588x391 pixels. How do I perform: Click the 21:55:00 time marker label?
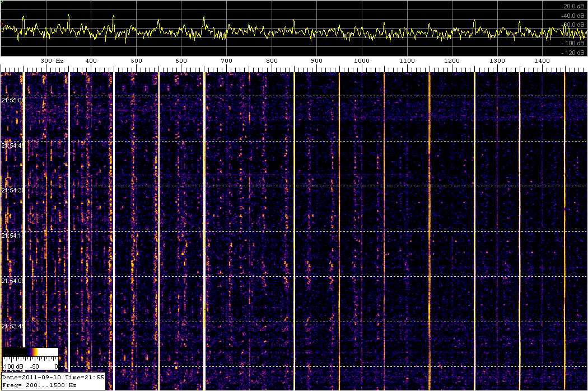point(12,100)
